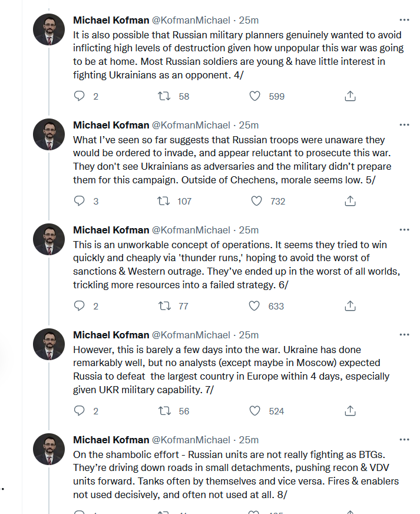Like the tweet with 524 likes
The image size is (420, 514).
[x=255, y=411]
